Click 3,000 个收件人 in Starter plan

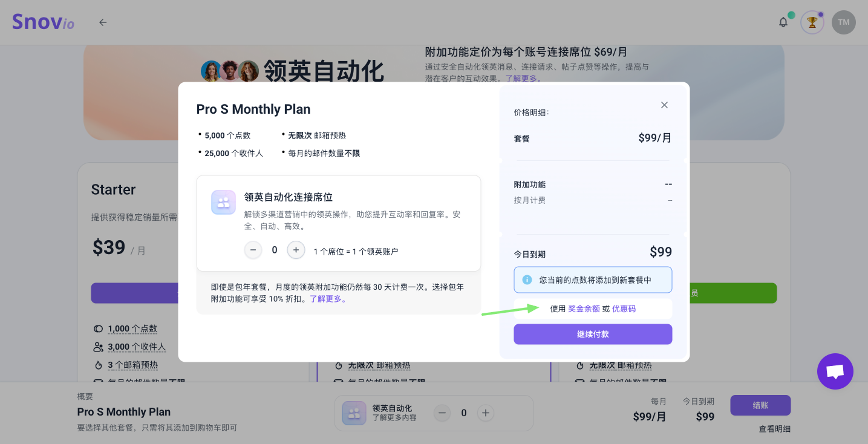pyautogui.click(x=137, y=347)
